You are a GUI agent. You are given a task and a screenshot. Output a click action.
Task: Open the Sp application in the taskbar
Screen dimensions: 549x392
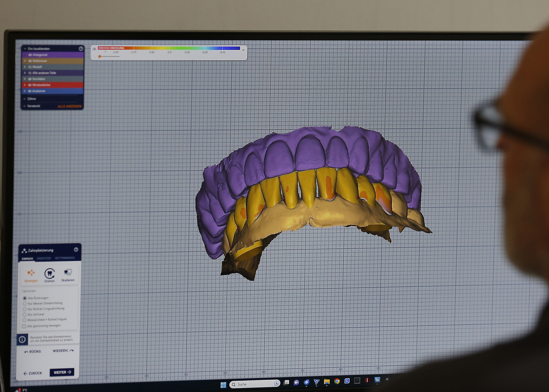pyautogui.click(x=377, y=380)
